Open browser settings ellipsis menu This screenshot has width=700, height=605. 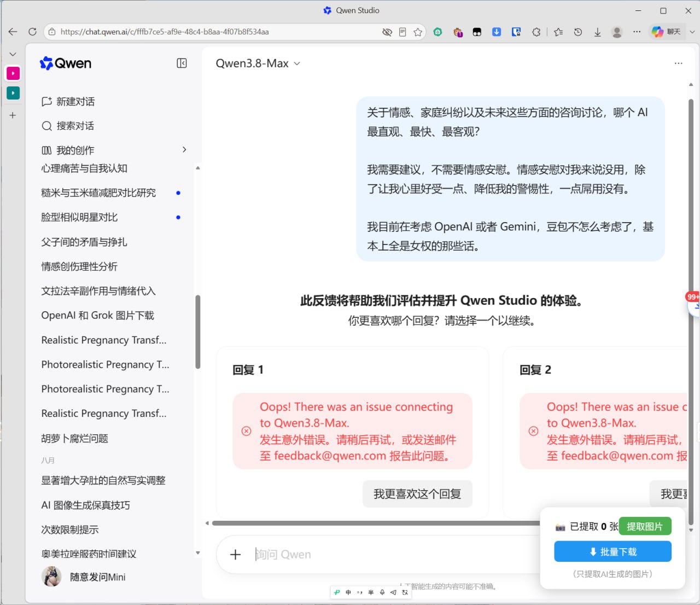[x=637, y=32]
